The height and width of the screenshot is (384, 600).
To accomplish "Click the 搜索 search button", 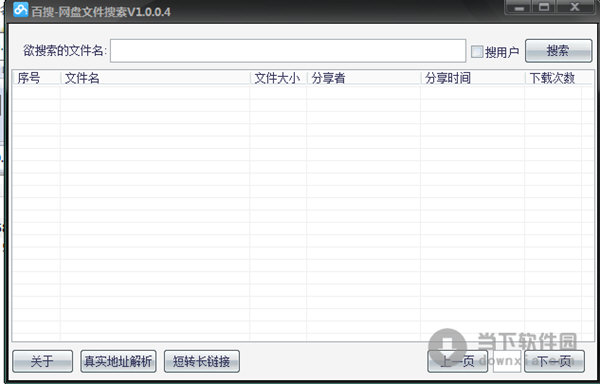I will click(x=558, y=50).
